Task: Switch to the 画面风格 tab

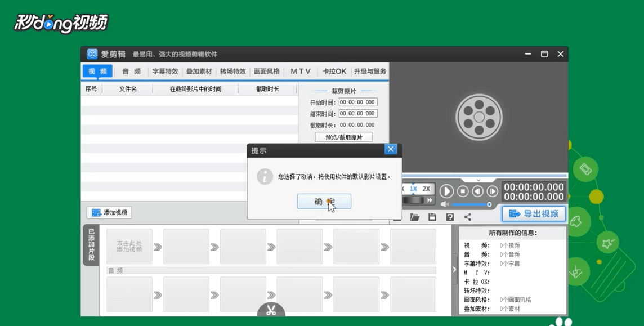Action: point(267,71)
